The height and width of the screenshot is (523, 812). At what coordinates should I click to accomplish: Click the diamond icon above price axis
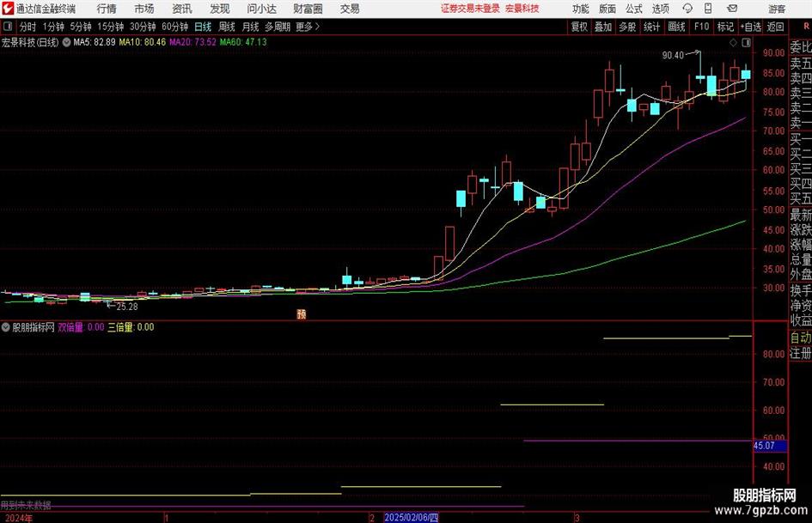click(733, 43)
